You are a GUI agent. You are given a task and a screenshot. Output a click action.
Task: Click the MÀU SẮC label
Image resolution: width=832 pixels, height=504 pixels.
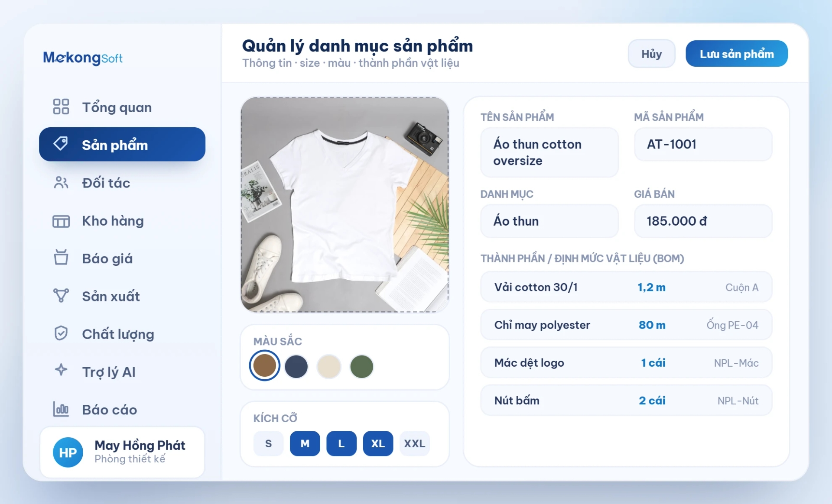point(278,341)
